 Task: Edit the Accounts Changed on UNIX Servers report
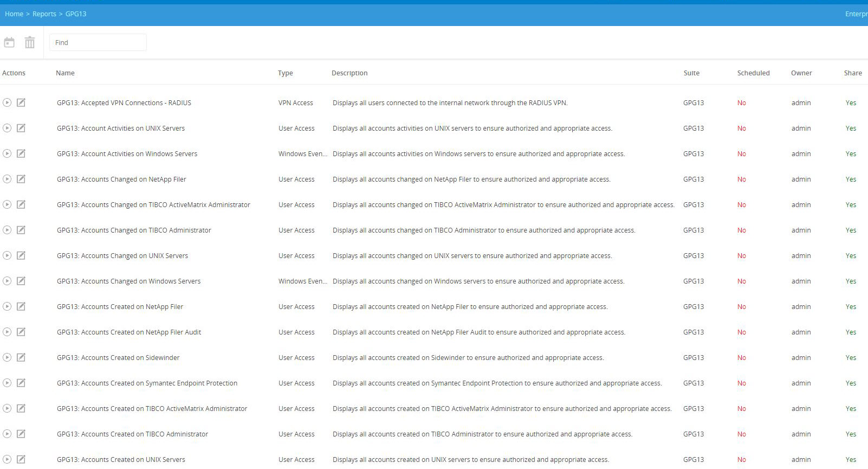click(21, 255)
